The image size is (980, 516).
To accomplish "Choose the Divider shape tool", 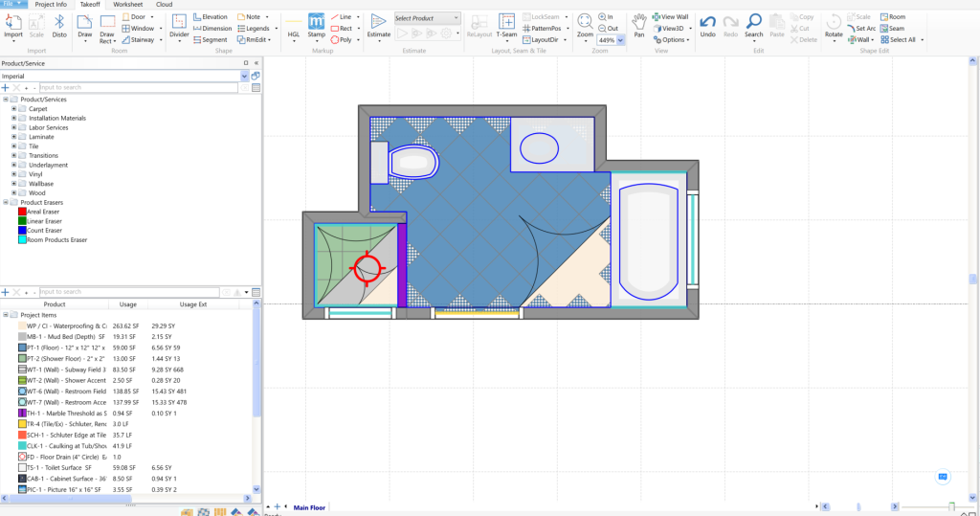I will (x=179, y=23).
